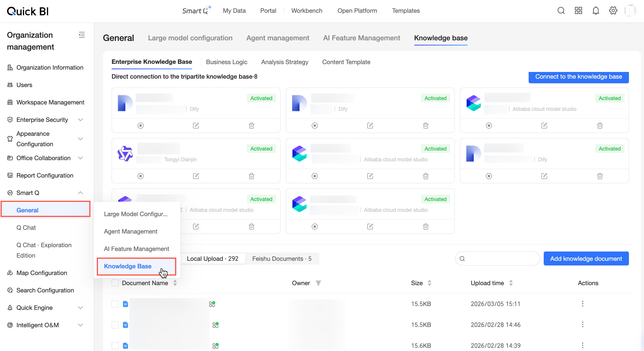The image size is (644, 351).
Task: Click the stop icon on the first Dify card
Action: [x=141, y=126]
